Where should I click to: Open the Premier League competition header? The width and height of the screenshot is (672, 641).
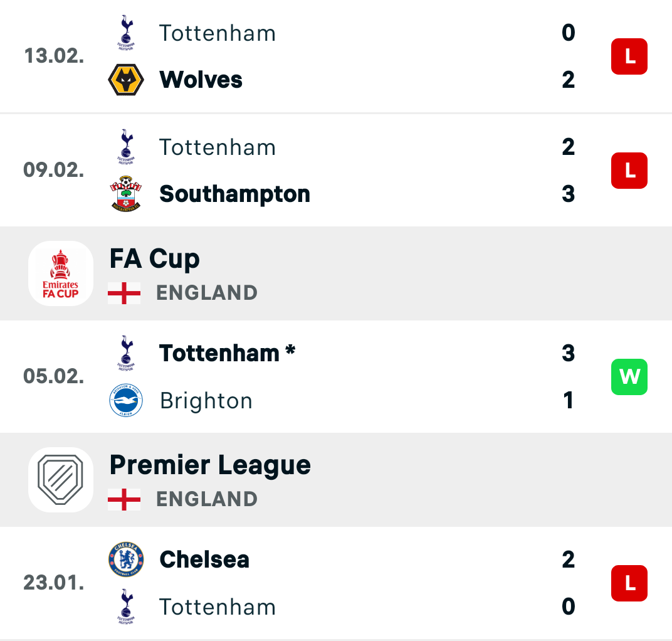(336, 480)
